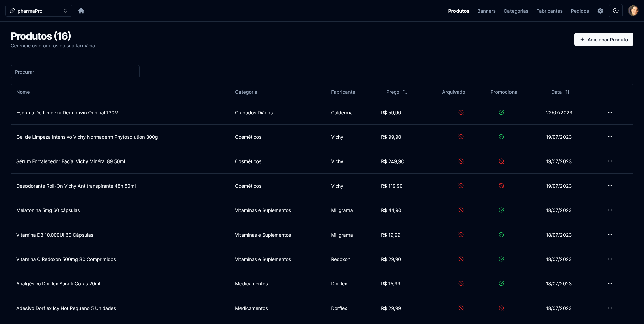Click price R$ 249,90
Viewport: 644px width, 324px height.
coord(392,161)
